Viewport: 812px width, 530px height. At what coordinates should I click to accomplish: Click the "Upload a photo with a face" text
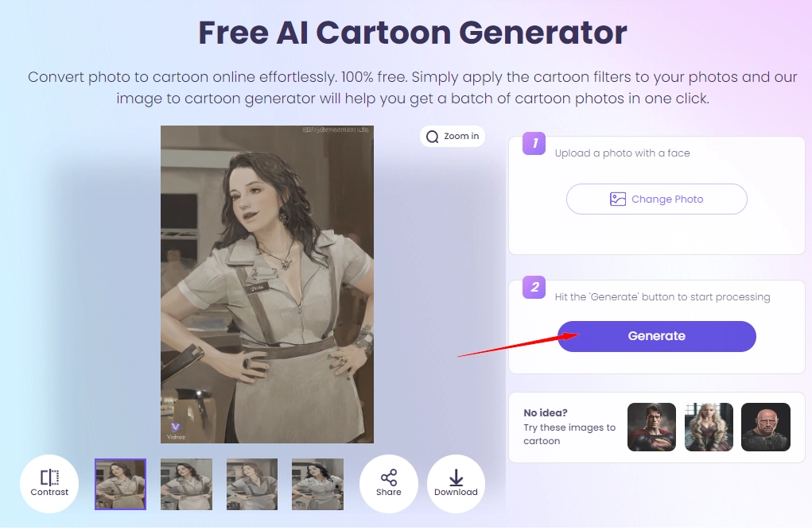tap(622, 153)
